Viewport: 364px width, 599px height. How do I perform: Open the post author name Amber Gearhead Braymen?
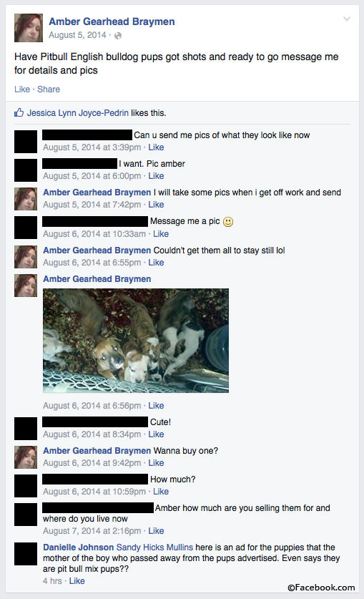[112, 21]
